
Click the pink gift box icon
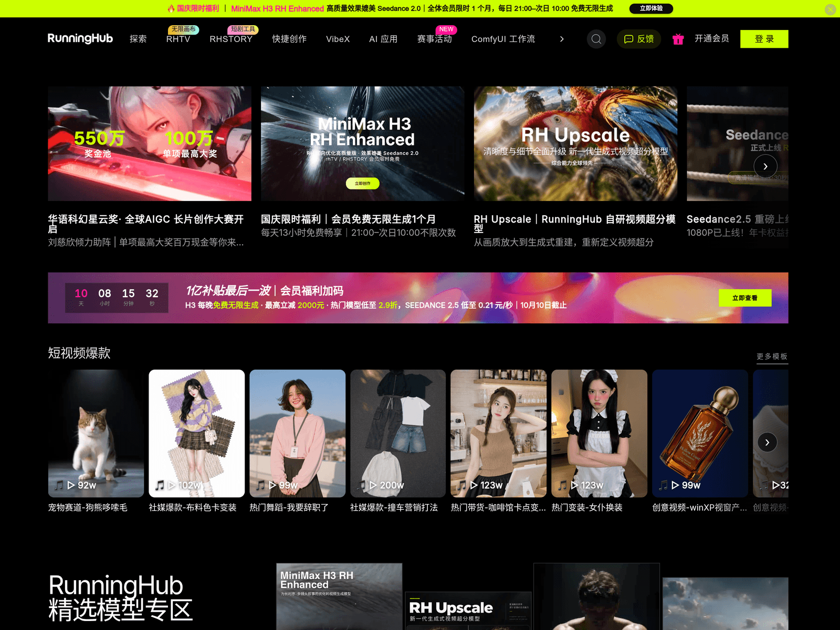[678, 39]
